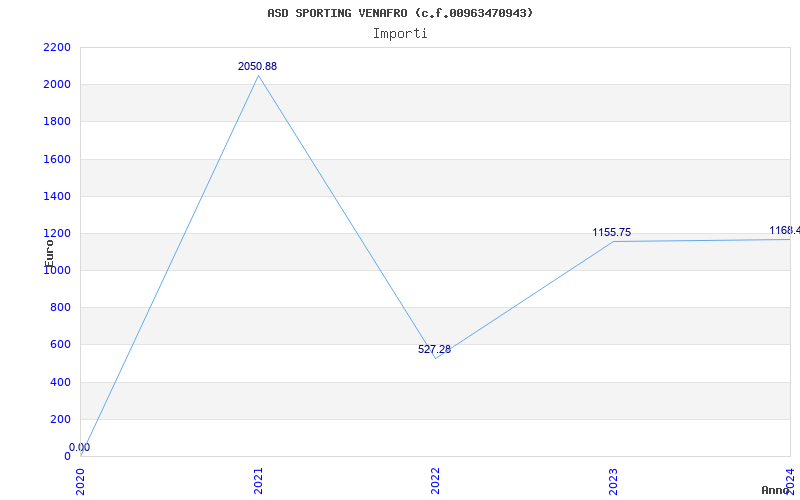Select the 0.00 data label
Viewport: 800px width, 500px height.
pos(80,447)
